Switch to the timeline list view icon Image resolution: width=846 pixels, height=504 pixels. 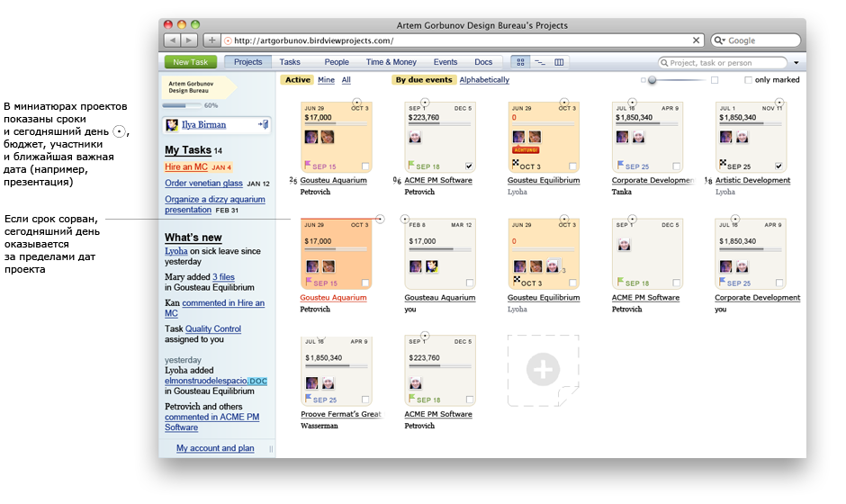tap(540, 62)
